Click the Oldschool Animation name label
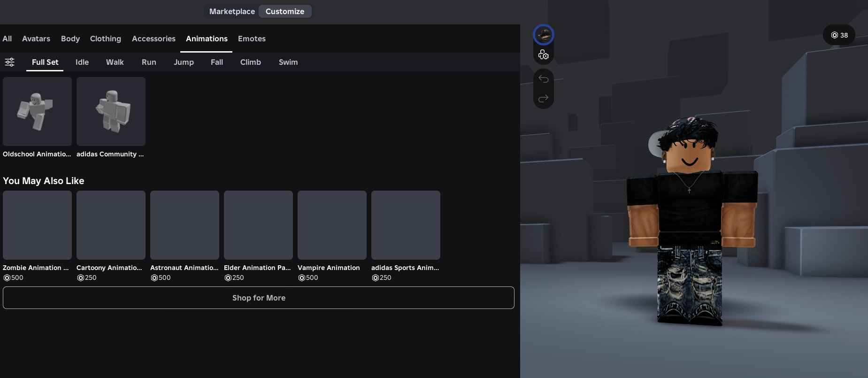Viewport: 868px width, 378px height. tap(37, 154)
